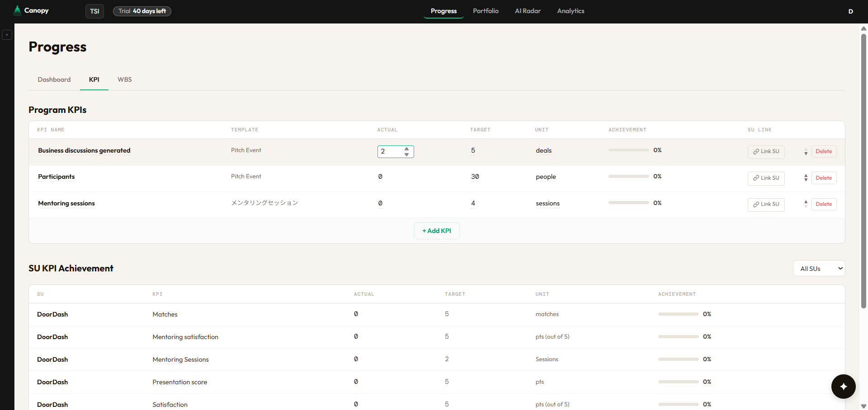Switch to the WBS tab
This screenshot has height=410, width=868.
pos(125,79)
